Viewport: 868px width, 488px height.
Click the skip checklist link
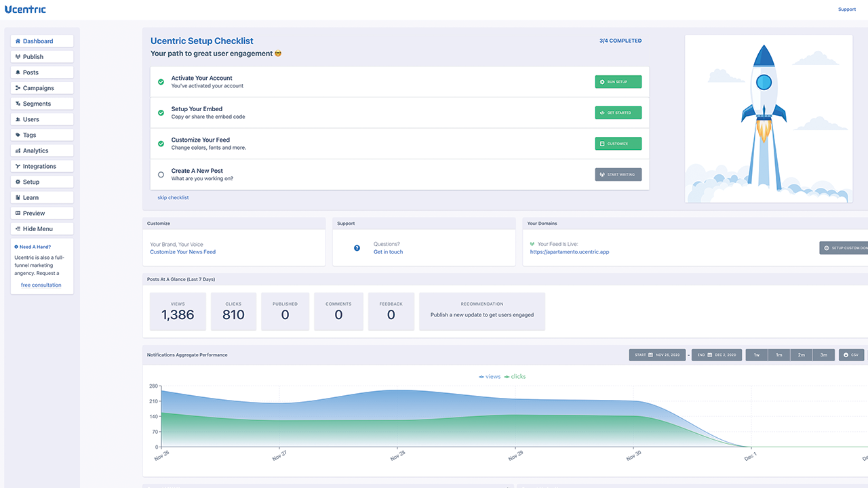(173, 198)
